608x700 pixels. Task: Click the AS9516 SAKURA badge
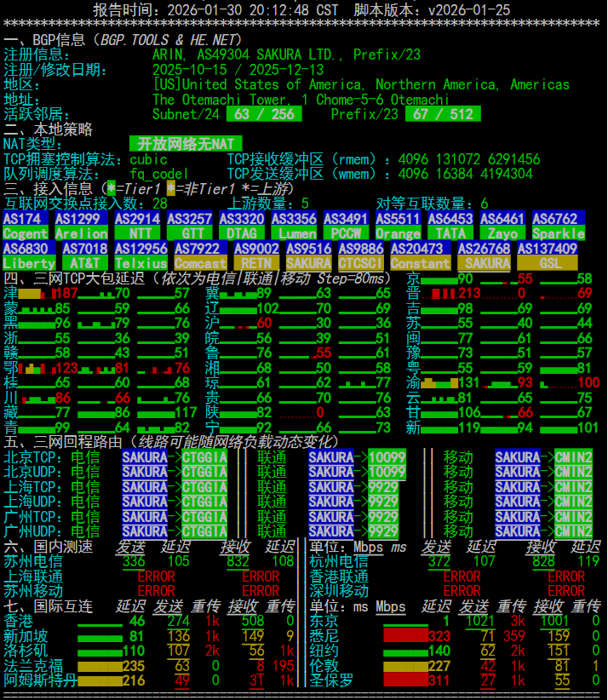point(308,255)
